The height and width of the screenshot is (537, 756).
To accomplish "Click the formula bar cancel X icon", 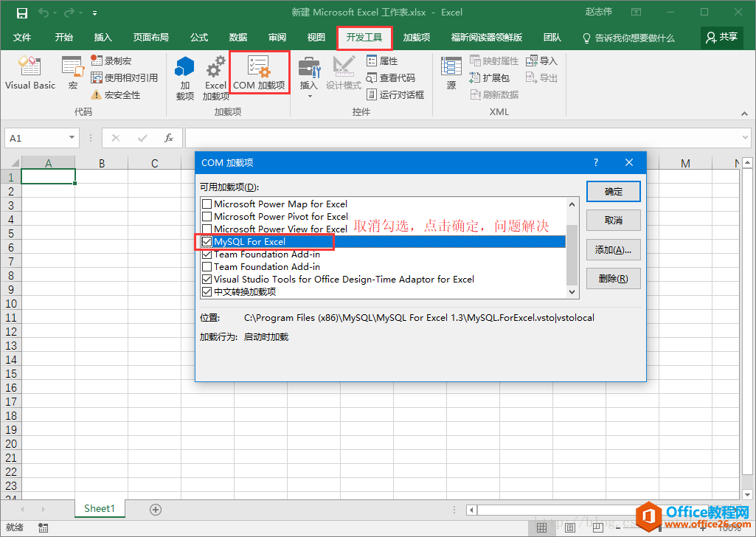I will [x=116, y=138].
